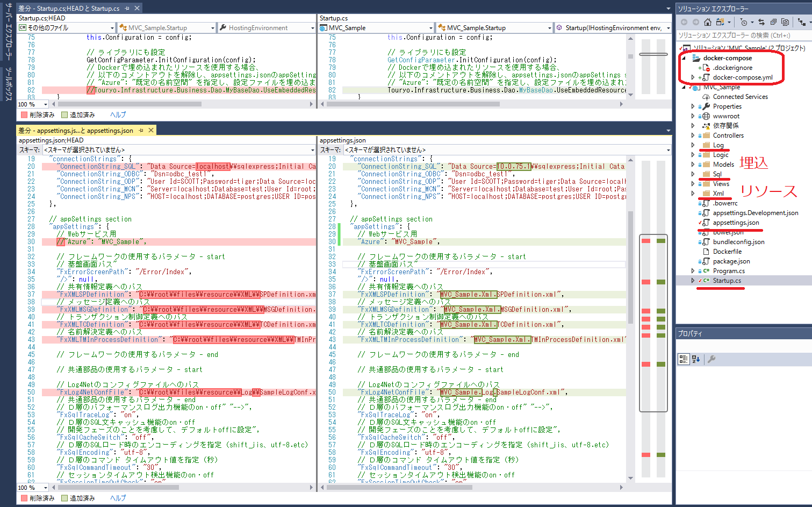Open the Toolbox side tab
This screenshot has width=812, height=507.
[8, 84]
